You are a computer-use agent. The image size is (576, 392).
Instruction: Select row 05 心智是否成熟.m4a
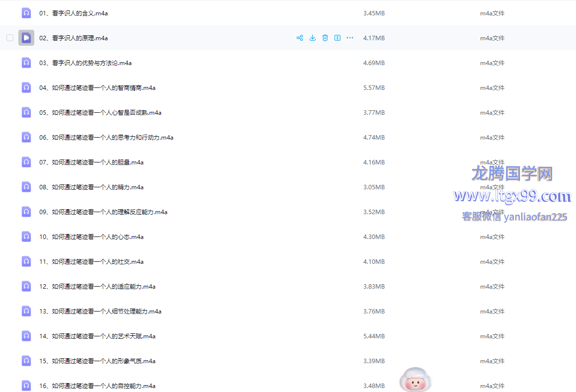[100, 113]
